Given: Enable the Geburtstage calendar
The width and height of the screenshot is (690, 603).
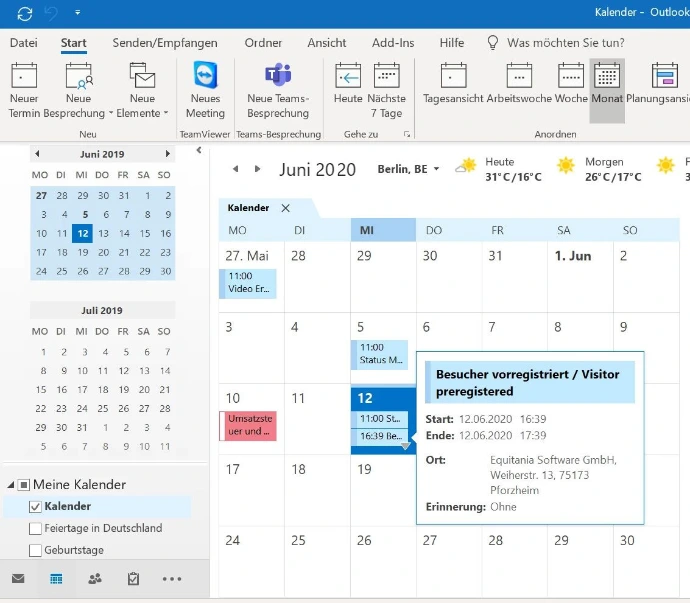Looking at the screenshot, I should 36,551.
